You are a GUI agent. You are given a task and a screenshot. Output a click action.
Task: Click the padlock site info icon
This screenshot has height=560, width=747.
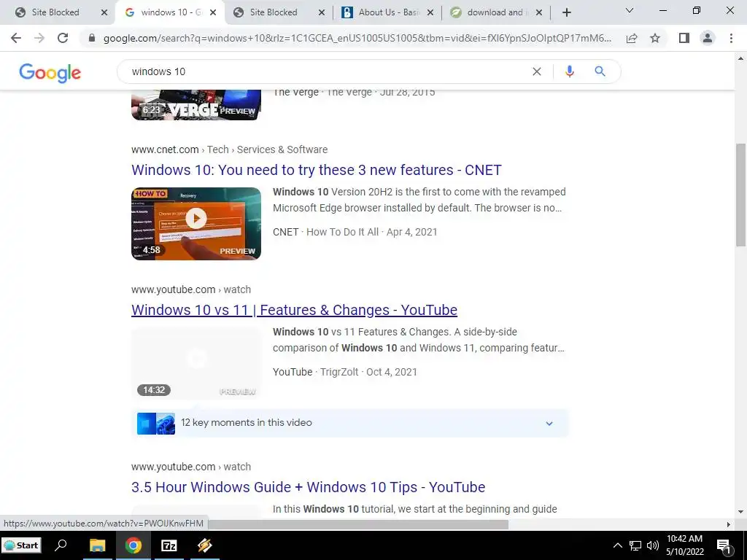click(92, 38)
